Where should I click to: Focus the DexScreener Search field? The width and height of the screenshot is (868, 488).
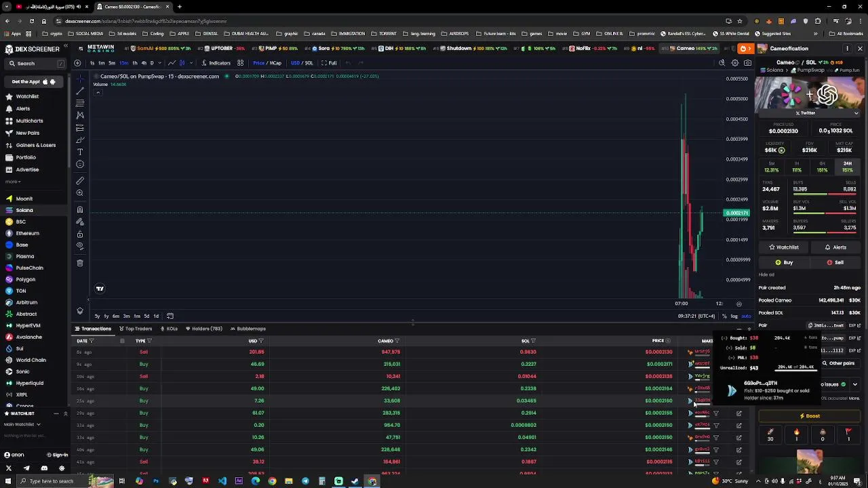coord(35,63)
